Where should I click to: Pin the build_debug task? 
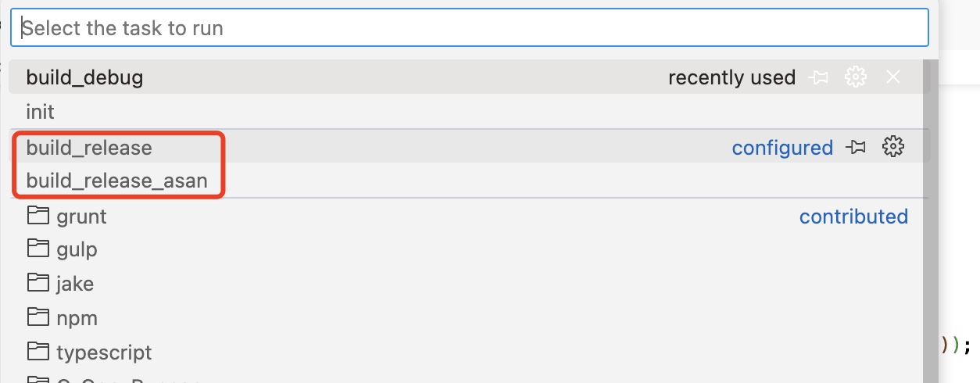818,77
